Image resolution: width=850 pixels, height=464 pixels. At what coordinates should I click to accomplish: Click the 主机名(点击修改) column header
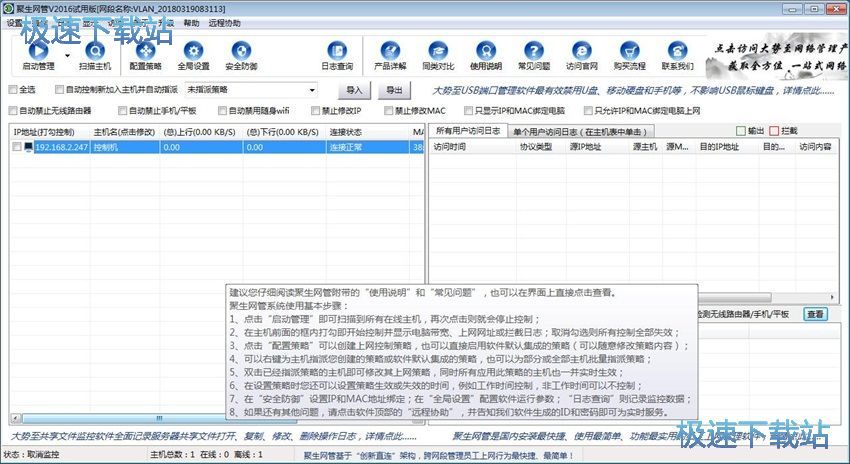tap(124, 132)
